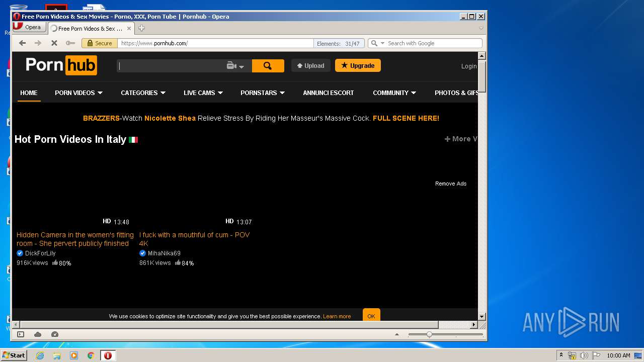644x362 pixels.
Task: Close the current Opera tab
Action: pyautogui.click(x=129, y=28)
